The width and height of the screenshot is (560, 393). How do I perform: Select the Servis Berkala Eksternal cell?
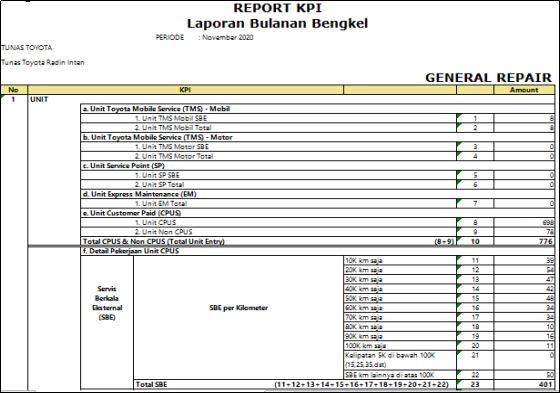pyautogui.click(x=107, y=303)
